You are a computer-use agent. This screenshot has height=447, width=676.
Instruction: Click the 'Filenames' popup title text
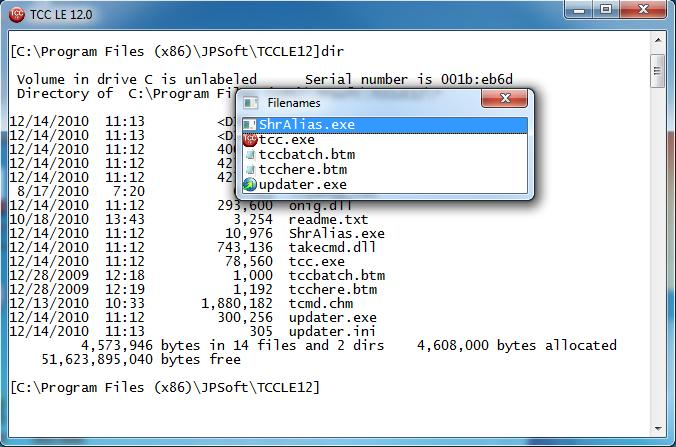pos(294,103)
